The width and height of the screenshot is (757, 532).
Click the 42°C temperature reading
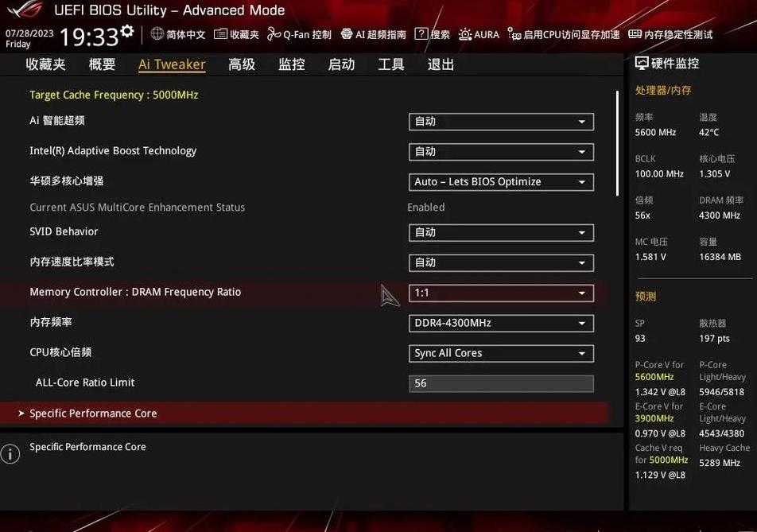pyautogui.click(x=708, y=132)
